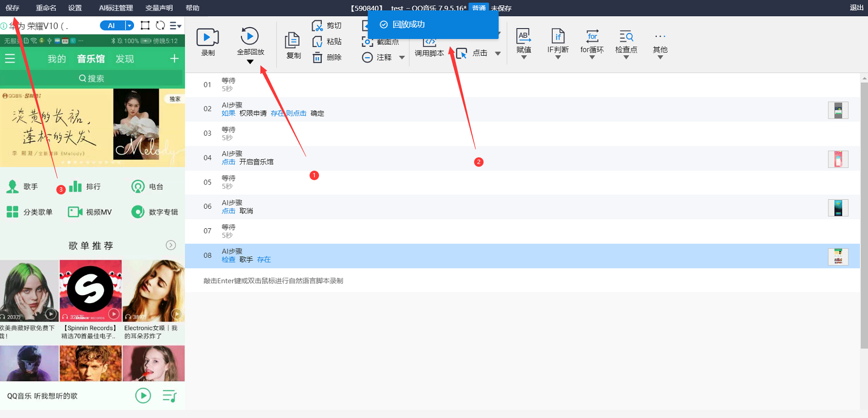
Task: Click the natural language script input line
Action: (522, 281)
